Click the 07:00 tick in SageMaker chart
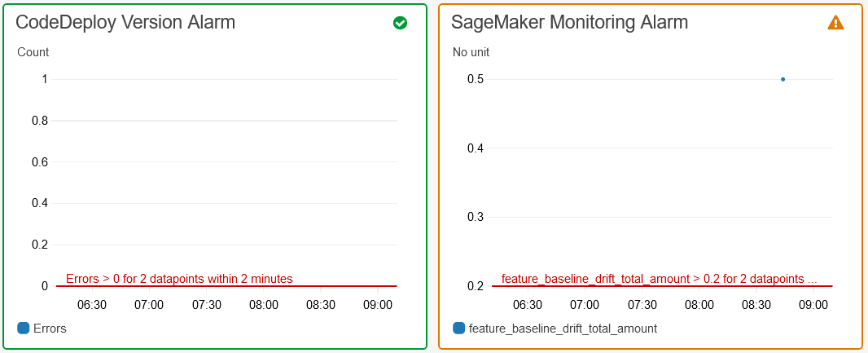The width and height of the screenshot is (868, 353). 585,305
